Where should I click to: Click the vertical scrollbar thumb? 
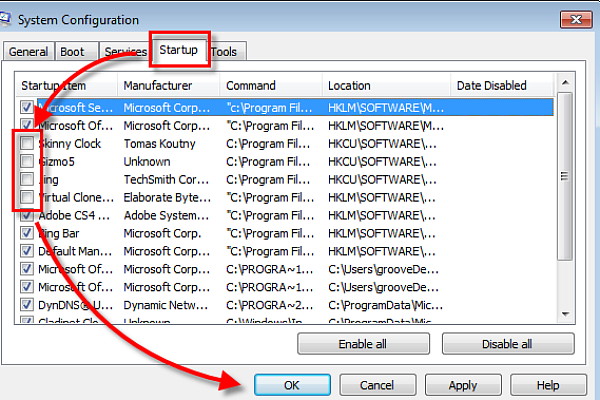(x=565, y=176)
